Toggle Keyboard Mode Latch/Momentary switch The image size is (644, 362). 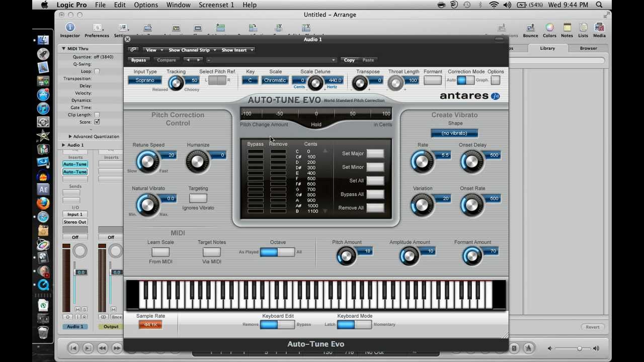pyautogui.click(x=354, y=324)
